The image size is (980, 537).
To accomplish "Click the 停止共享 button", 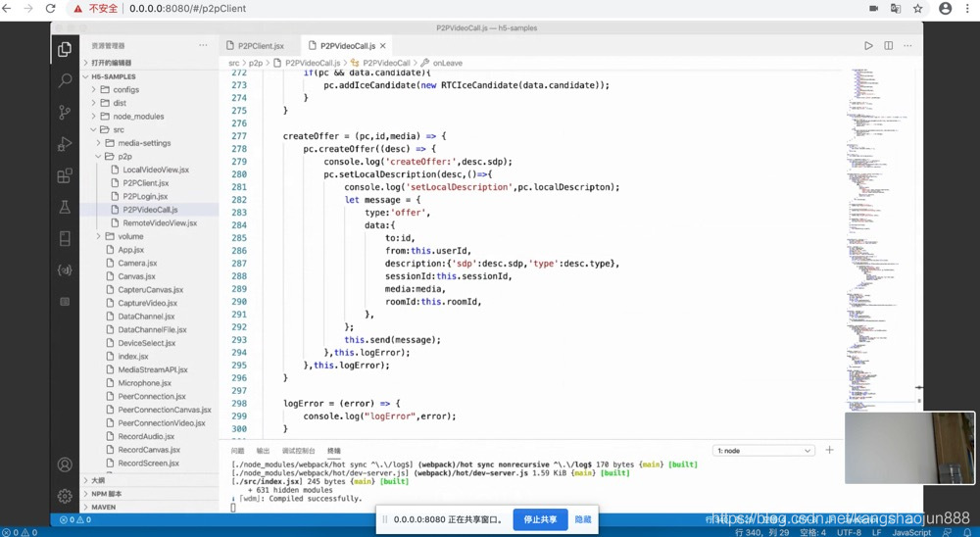I will (x=540, y=520).
